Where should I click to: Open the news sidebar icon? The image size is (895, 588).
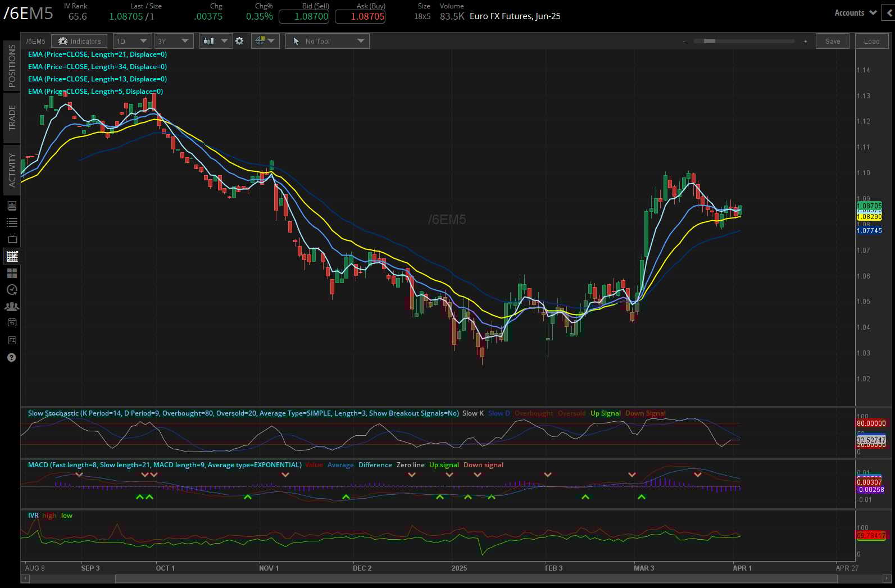[x=12, y=206]
